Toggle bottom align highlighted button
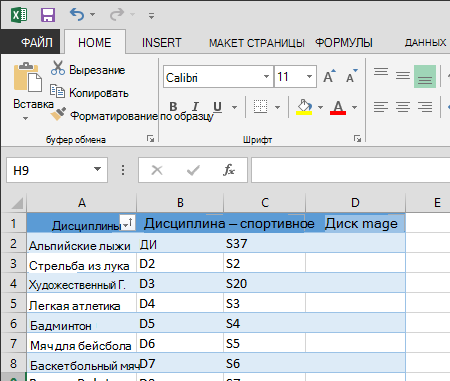450x381 pixels. [x=425, y=76]
